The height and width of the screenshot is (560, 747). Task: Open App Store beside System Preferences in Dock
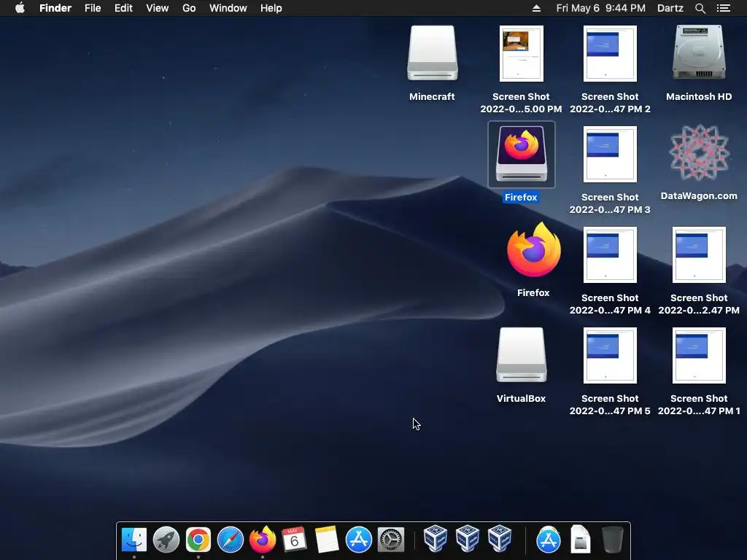(x=359, y=540)
